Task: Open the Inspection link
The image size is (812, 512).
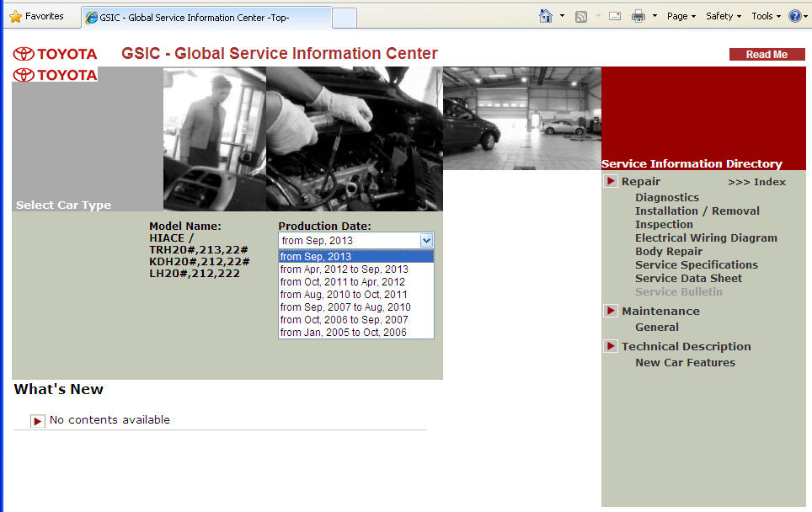Action: pyautogui.click(x=664, y=224)
